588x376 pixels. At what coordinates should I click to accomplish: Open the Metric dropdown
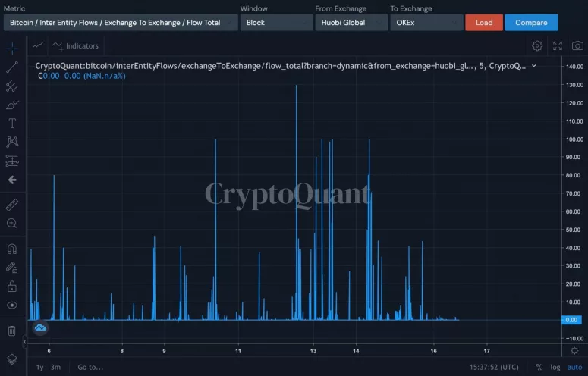click(121, 23)
